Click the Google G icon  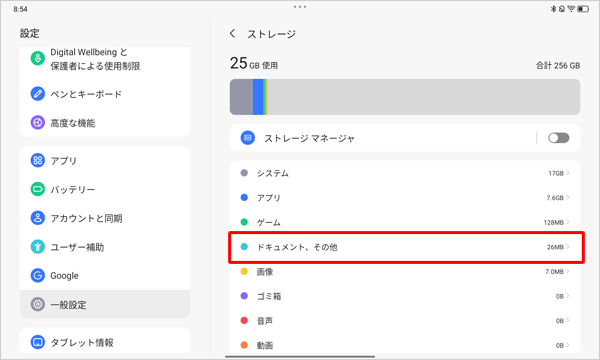(x=38, y=275)
